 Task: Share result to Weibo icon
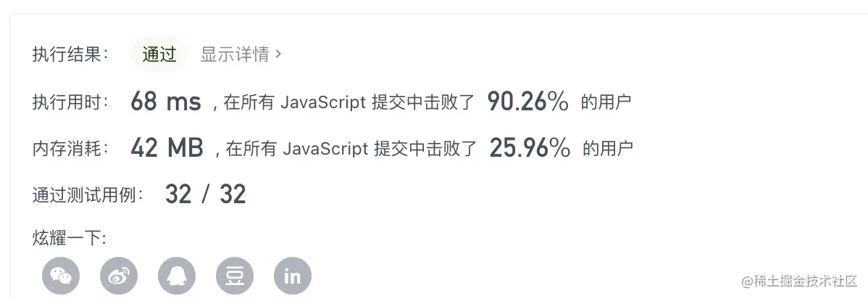click(x=119, y=276)
